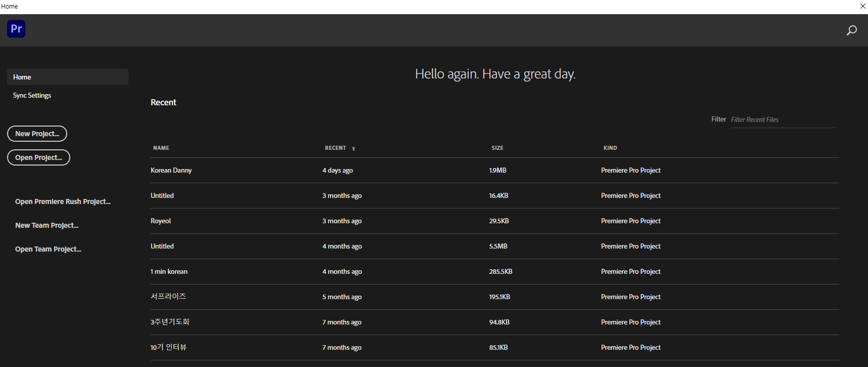868x367 pixels.
Task: Sort by SIZE column header
Action: click(497, 148)
